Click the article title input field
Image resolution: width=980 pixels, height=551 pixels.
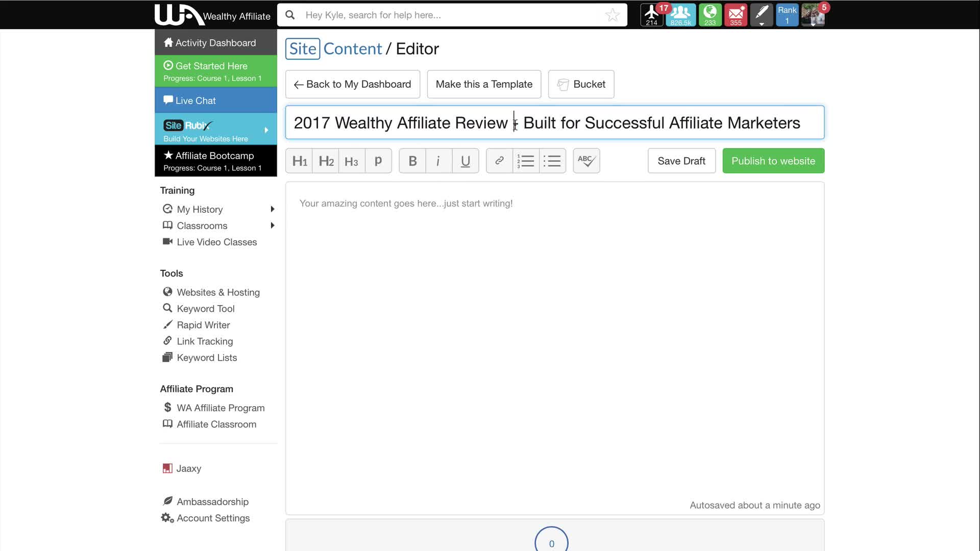(555, 122)
